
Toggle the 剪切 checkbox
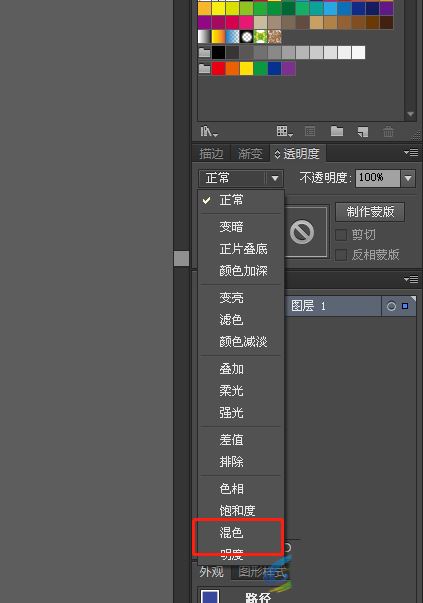pyautogui.click(x=341, y=235)
